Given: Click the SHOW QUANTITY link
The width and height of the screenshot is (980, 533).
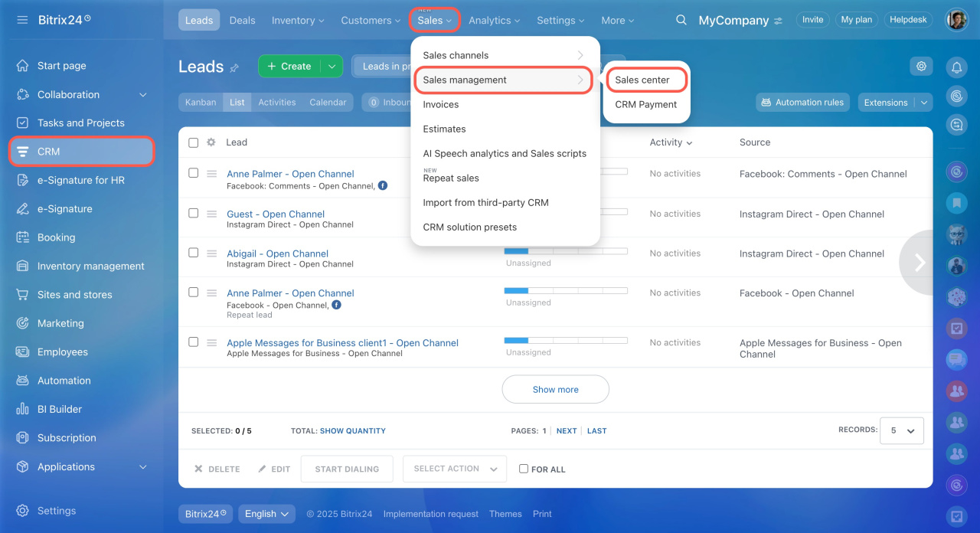Looking at the screenshot, I should point(353,431).
